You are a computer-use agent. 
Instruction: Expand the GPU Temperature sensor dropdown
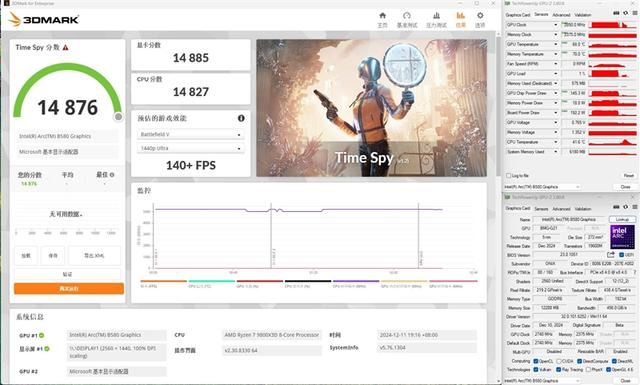[x=556, y=44]
